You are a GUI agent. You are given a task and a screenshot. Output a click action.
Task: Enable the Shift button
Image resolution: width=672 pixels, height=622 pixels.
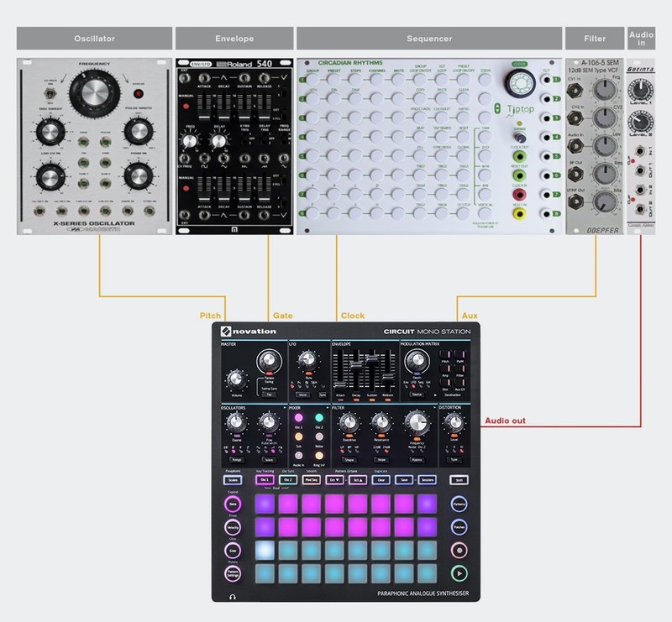click(459, 480)
